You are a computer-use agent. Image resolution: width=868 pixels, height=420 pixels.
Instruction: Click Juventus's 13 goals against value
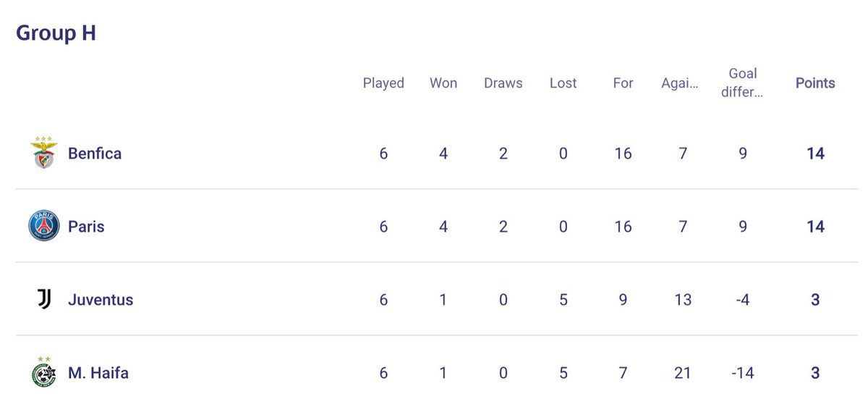[683, 300]
